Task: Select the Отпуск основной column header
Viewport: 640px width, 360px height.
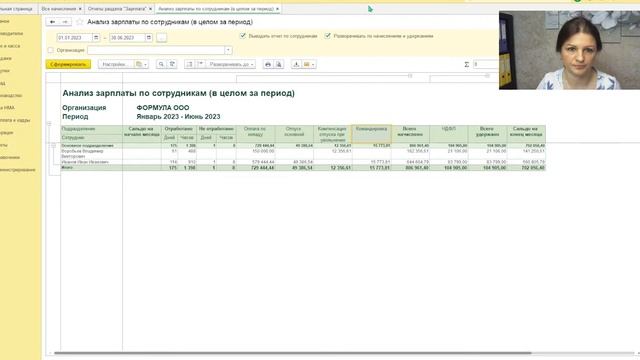Action: (x=294, y=134)
